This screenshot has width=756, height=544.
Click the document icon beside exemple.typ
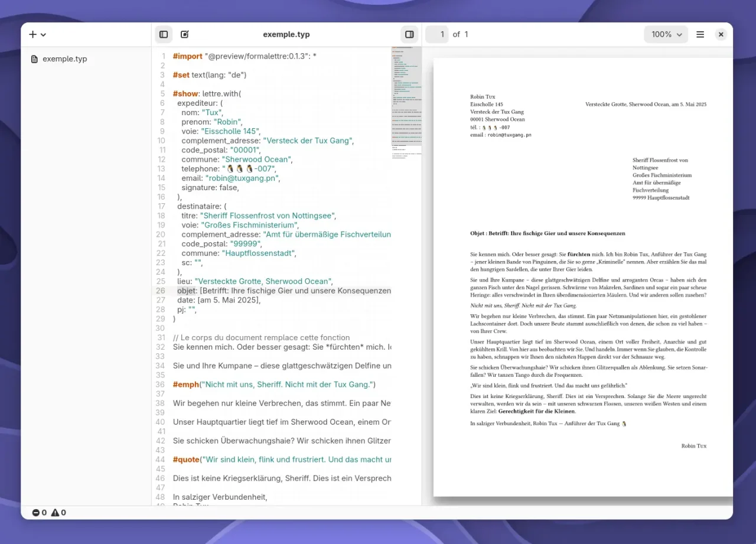pos(34,59)
